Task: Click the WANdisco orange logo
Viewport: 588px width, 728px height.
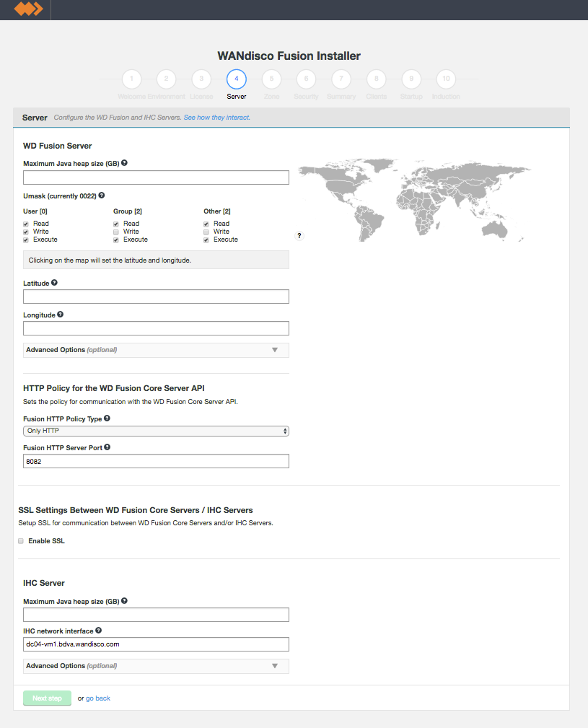Action: click(x=28, y=9)
